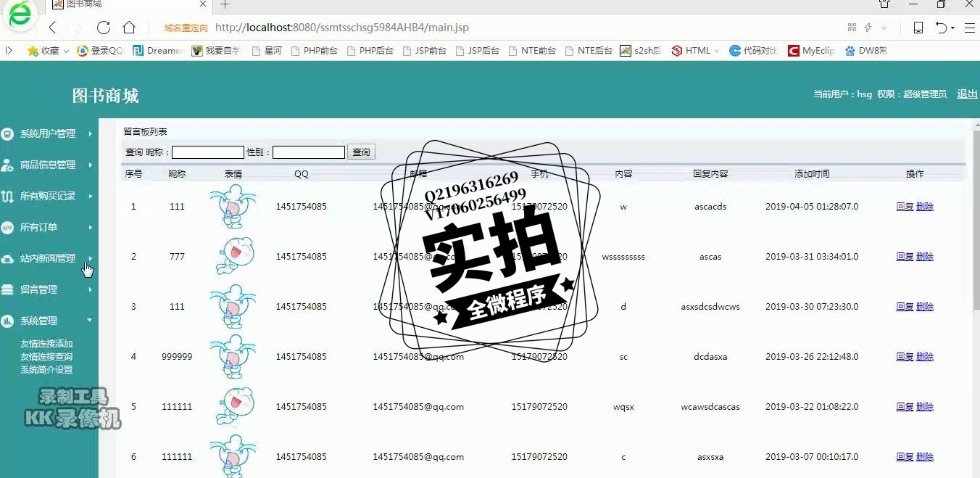Viewport: 980px width, 478px height.
Task: Open the 代码对比 bookmark
Action: [x=754, y=51]
